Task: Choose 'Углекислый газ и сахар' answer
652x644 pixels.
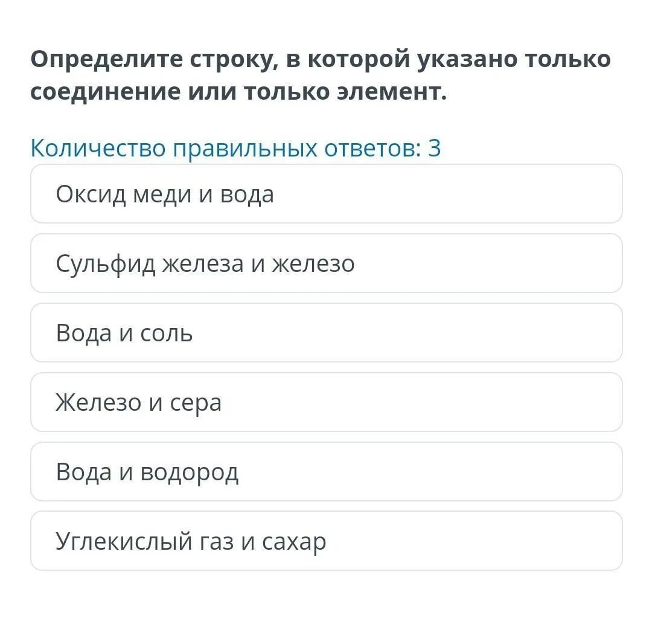Action: tap(327, 541)
